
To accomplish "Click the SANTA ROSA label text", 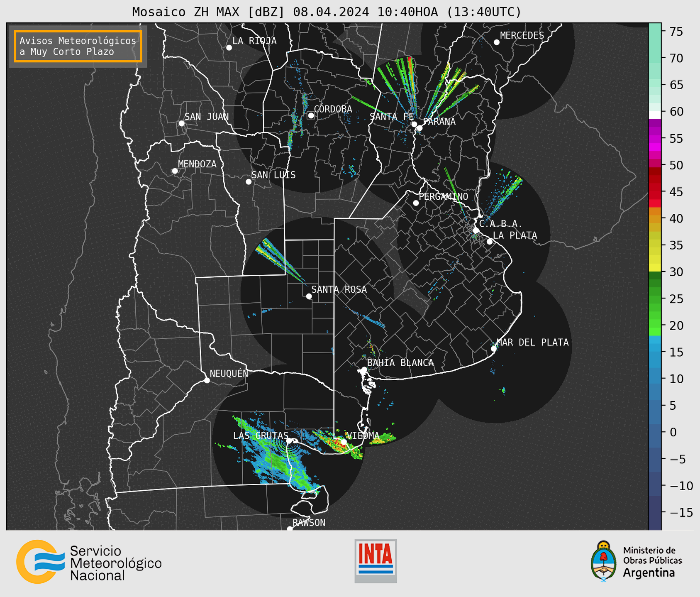I will (x=339, y=289).
